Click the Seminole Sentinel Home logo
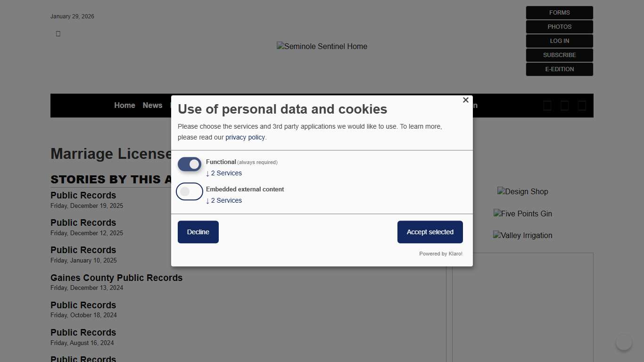This screenshot has width=644, height=362. (x=322, y=47)
